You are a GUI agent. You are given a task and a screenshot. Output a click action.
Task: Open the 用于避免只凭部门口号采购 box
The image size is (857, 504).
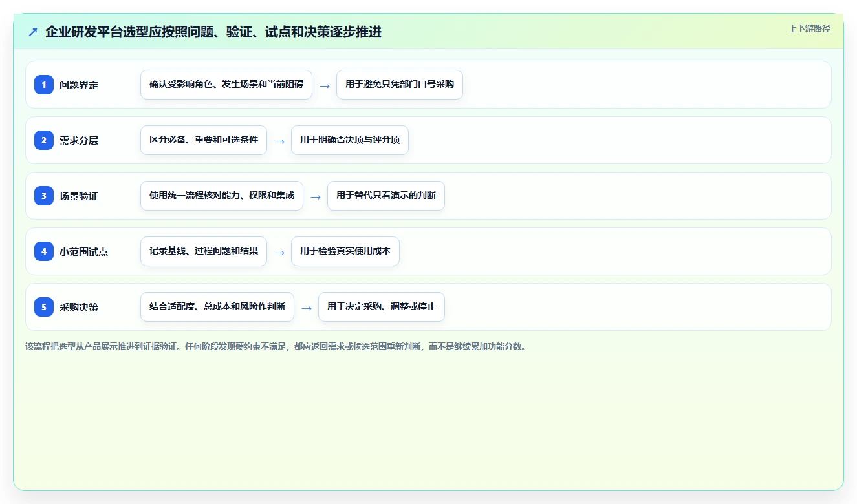pyautogui.click(x=400, y=85)
